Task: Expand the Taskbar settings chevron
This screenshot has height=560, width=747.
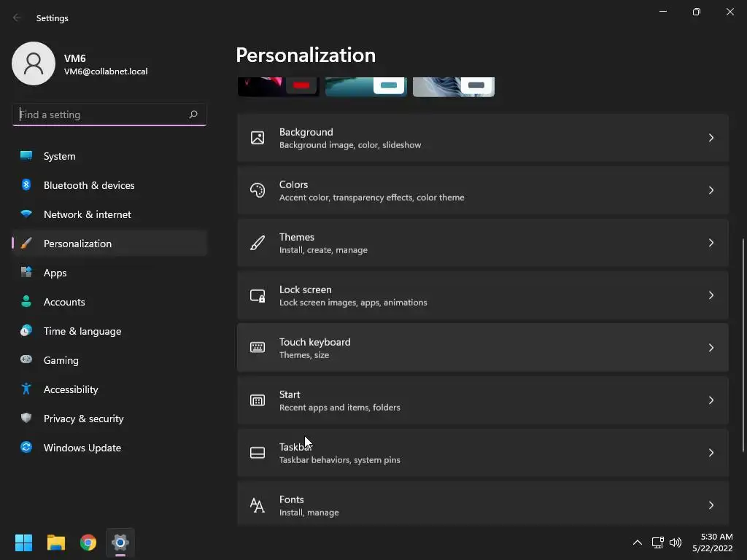Action: pyautogui.click(x=711, y=453)
